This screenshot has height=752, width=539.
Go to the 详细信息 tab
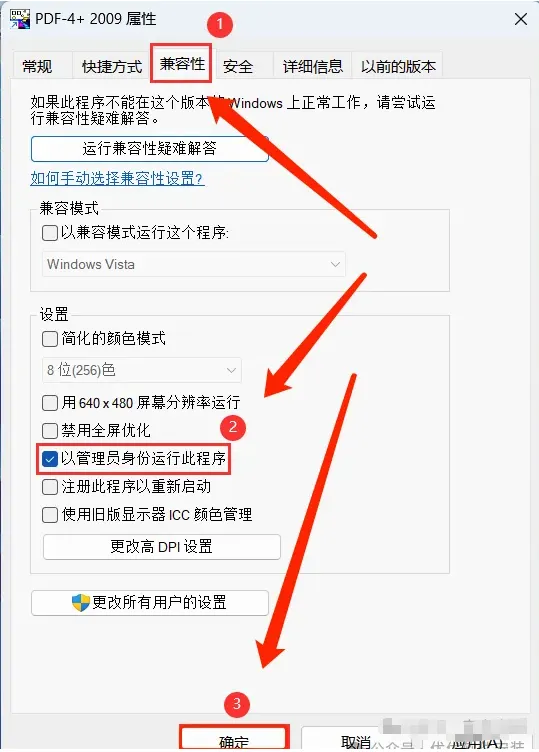click(313, 66)
